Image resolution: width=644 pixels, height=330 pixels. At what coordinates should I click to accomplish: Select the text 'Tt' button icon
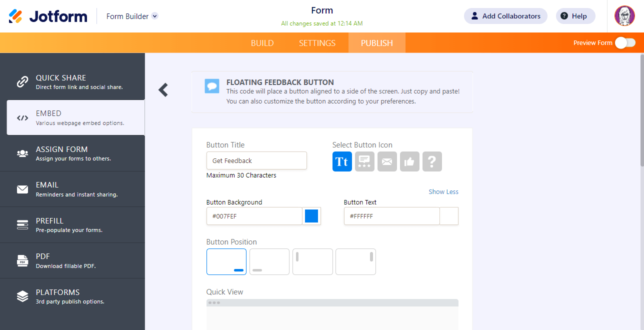click(x=342, y=161)
